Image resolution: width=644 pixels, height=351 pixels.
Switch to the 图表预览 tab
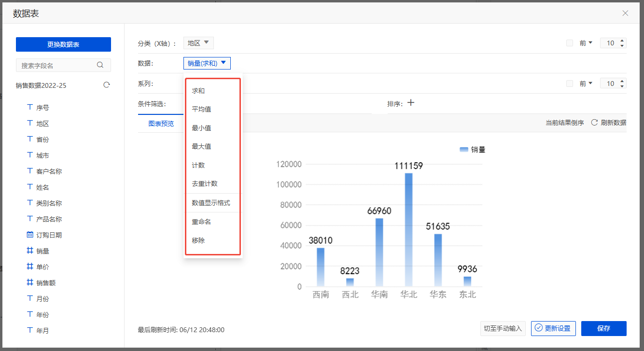tap(161, 123)
